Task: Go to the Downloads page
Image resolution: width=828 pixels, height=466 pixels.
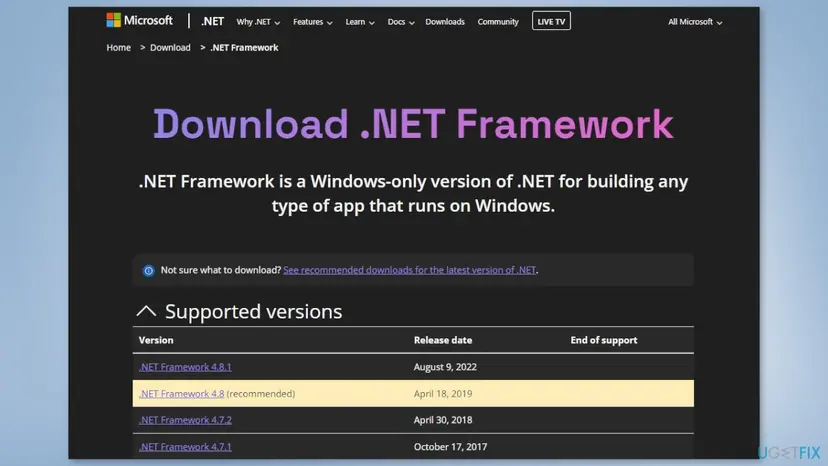Action: (445, 22)
